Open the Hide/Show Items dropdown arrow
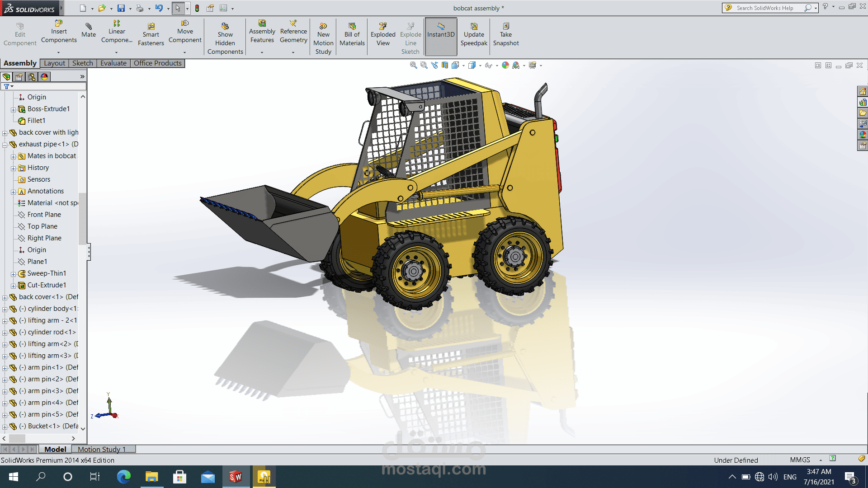 click(x=497, y=66)
